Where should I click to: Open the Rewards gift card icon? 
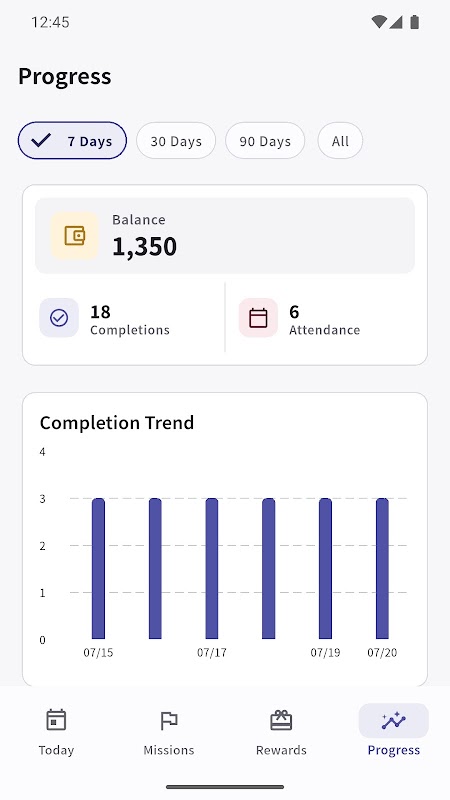click(281, 720)
